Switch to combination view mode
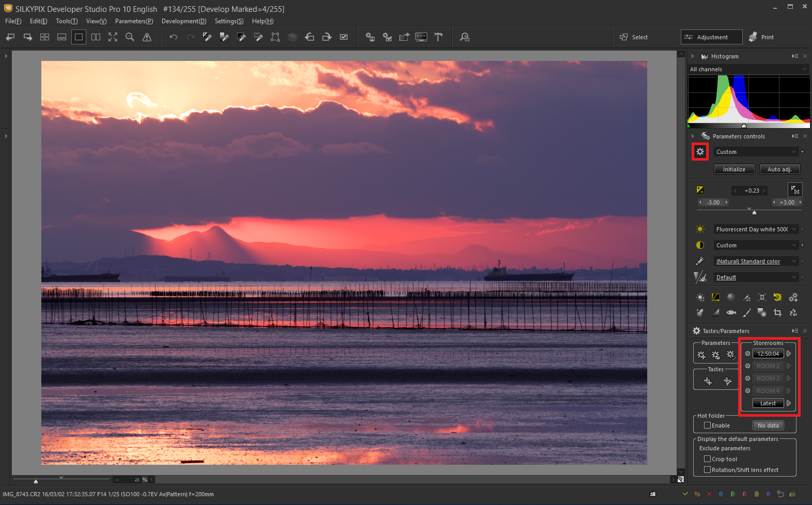Viewport: 812px width, 505px height. [x=61, y=37]
